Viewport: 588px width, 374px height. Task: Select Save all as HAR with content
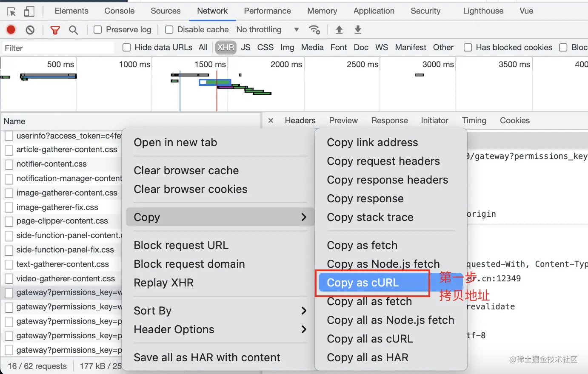pos(207,357)
